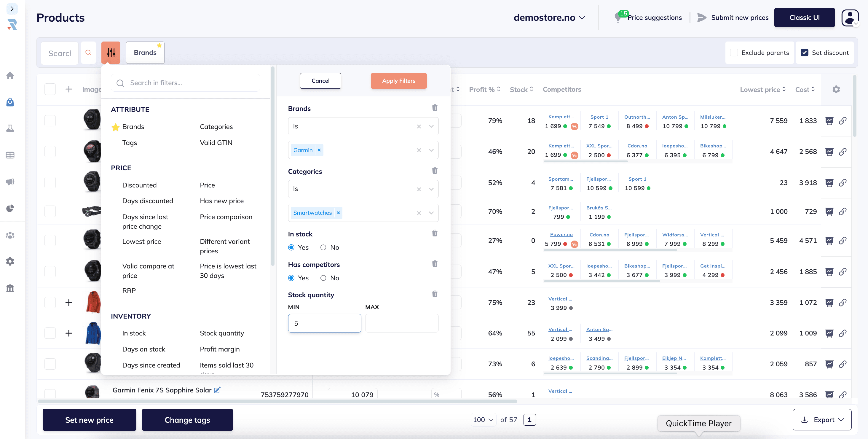Click the MAX stock quantity input field

(x=402, y=323)
